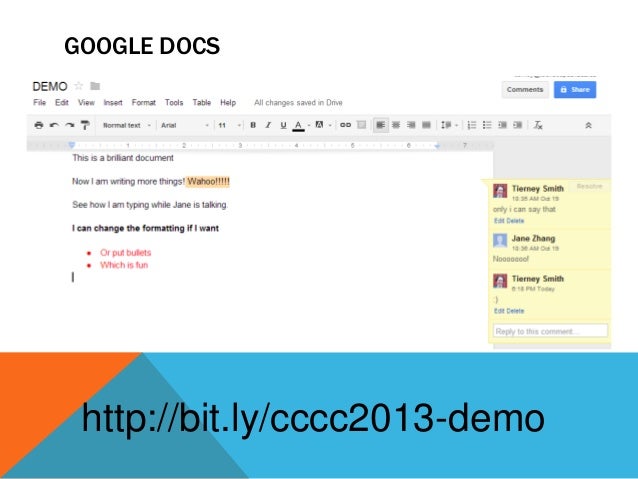The height and width of the screenshot is (479, 638).
Task: Click the Print icon in the toolbar
Action: coord(39,125)
